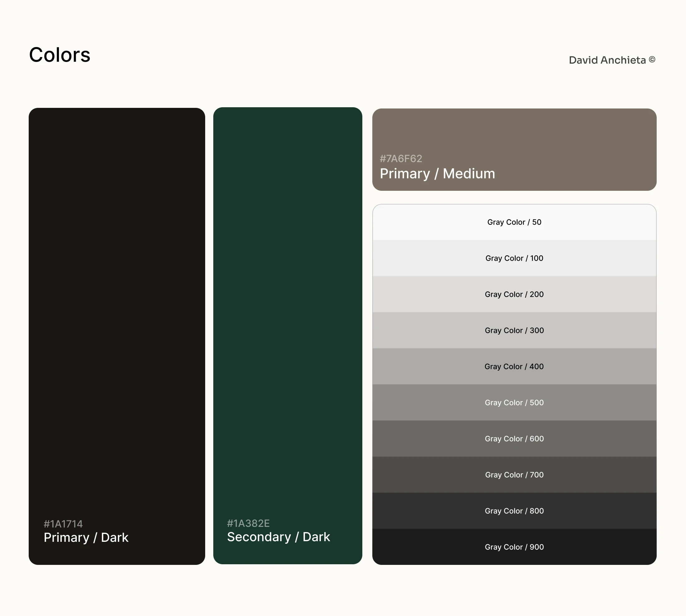
Task: Click the Gray Color / 800 row
Action: click(x=514, y=511)
